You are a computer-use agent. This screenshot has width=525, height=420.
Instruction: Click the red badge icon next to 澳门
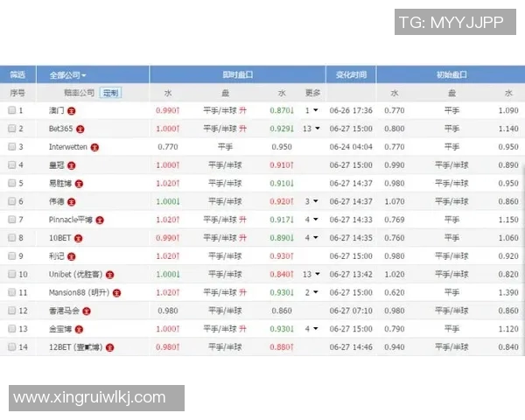72,110
